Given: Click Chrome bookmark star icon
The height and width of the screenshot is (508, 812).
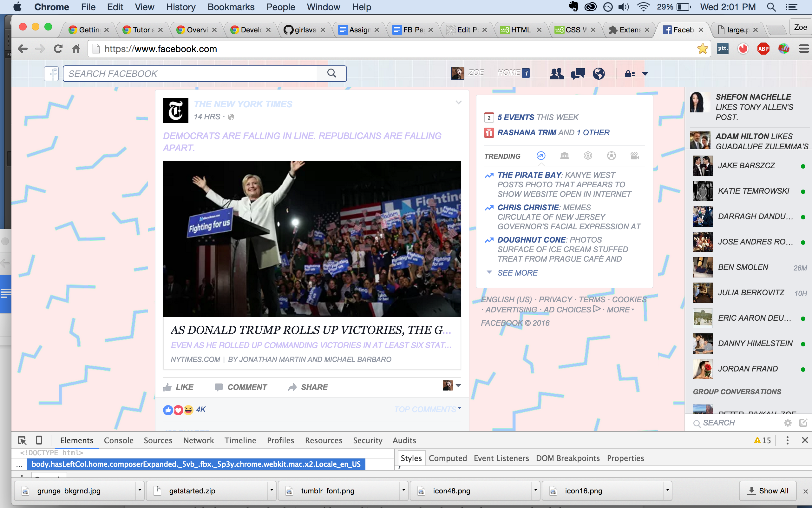Looking at the screenshot, I should (702, 49).
